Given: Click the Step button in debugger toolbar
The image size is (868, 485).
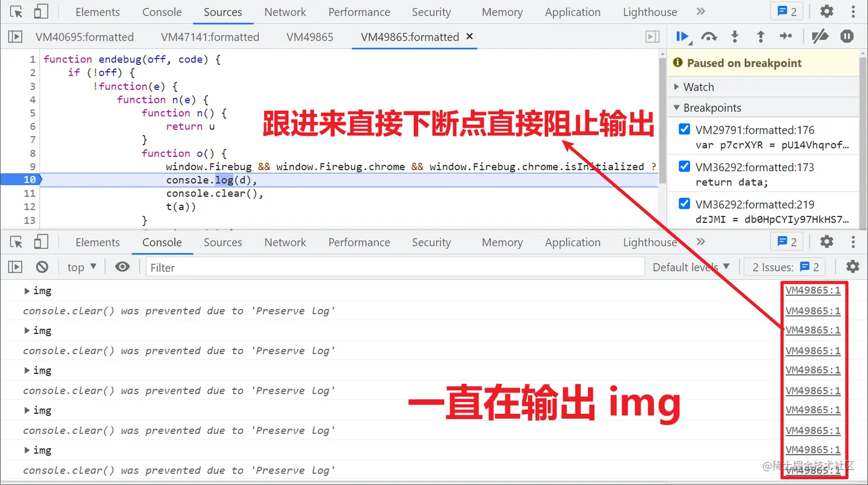Looking at the screenshot, I should 786,37.
